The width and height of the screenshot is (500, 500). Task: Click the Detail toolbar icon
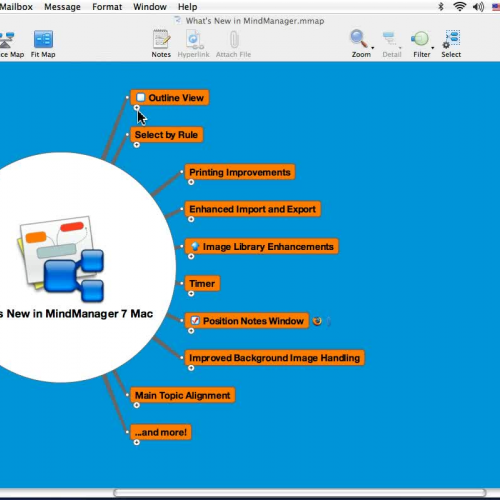coord(390,38)
